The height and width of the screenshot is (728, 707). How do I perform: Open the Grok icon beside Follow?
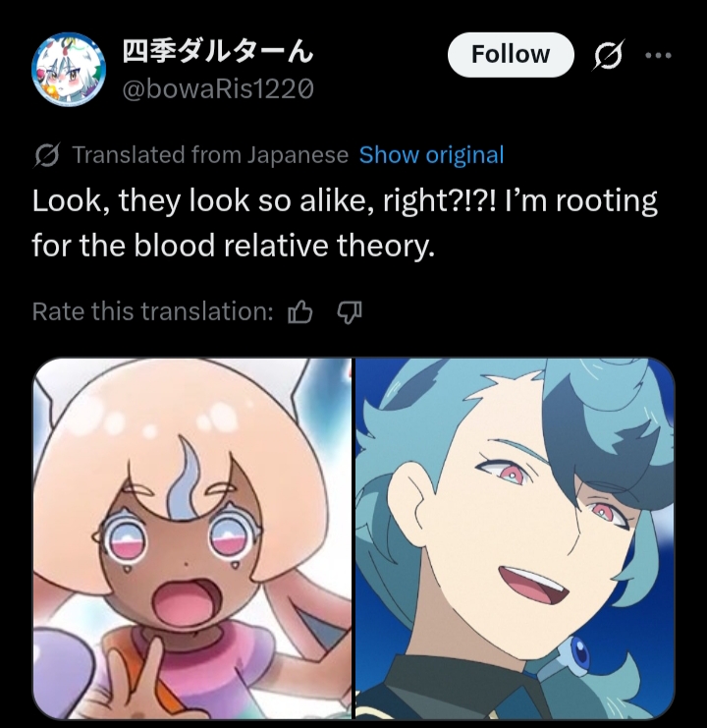[x=608, y=55]
